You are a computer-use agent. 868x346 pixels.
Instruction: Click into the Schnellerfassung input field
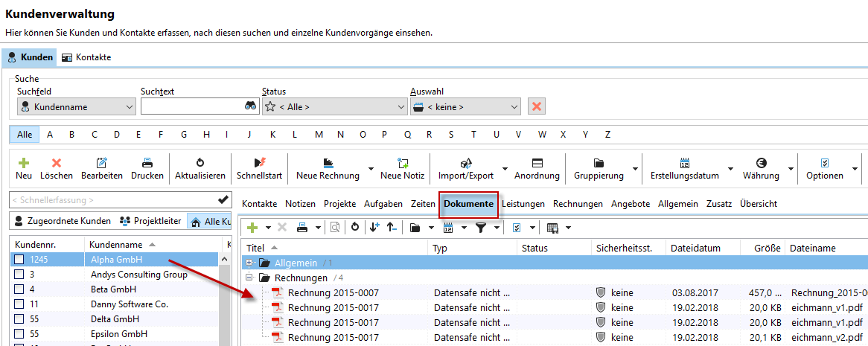[112, 199]
